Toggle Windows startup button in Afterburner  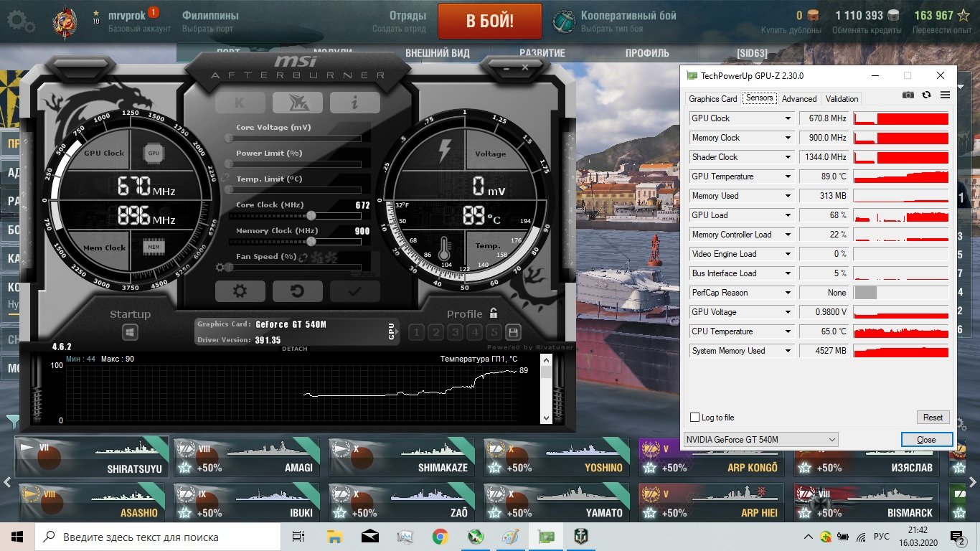[x=131, y=332]
